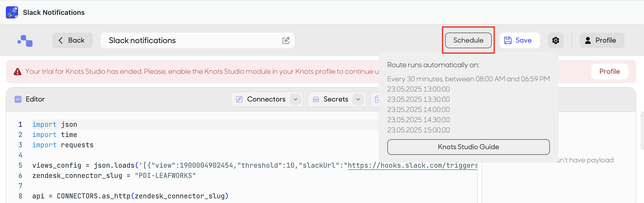The image size is (644, 203).
Task: Click the Connectors button
Action: [267, 99]
